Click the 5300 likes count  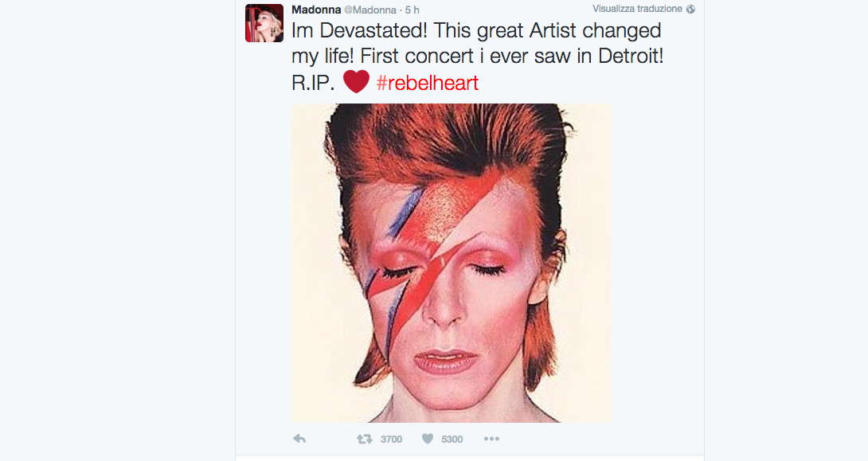coord(452,439)
